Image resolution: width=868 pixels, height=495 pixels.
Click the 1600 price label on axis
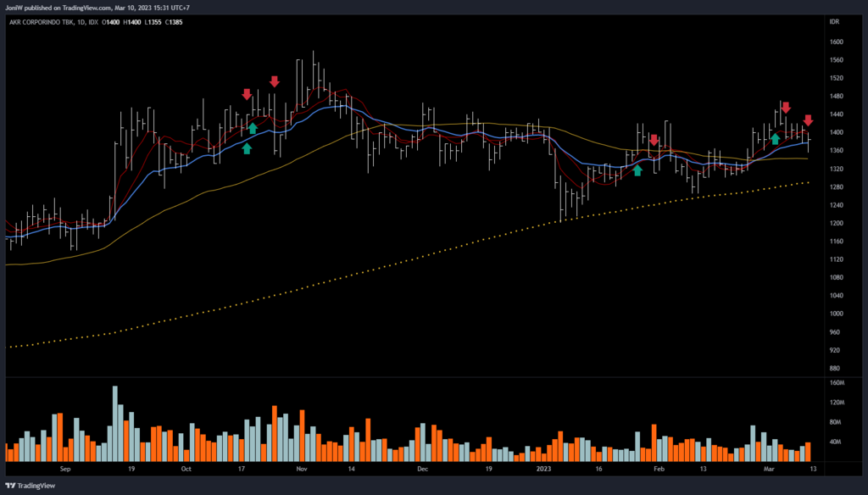(x=837, y=42)
